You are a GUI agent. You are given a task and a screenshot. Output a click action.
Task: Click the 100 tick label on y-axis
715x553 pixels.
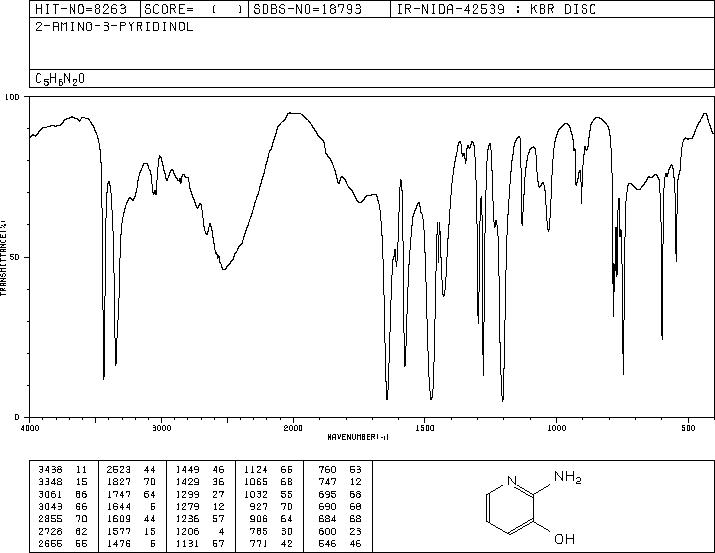pos(12,97)
